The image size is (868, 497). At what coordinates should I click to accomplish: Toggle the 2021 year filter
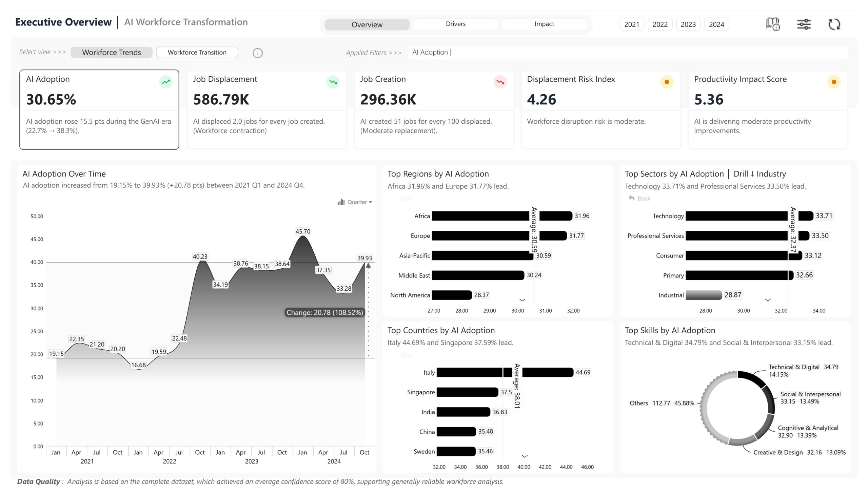point(632,24)
